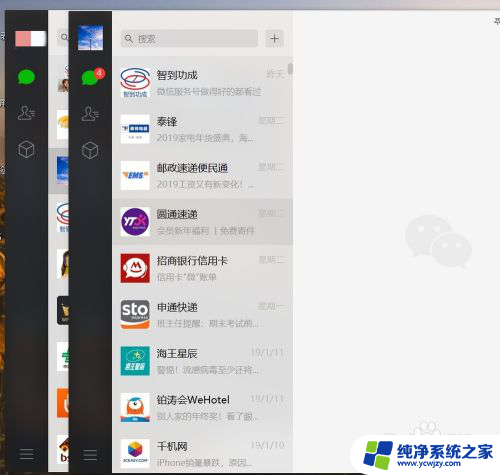This screenshot has height=475, width=500.
Task: Open favorites cube icon in front window
Action: click(90, 150)
